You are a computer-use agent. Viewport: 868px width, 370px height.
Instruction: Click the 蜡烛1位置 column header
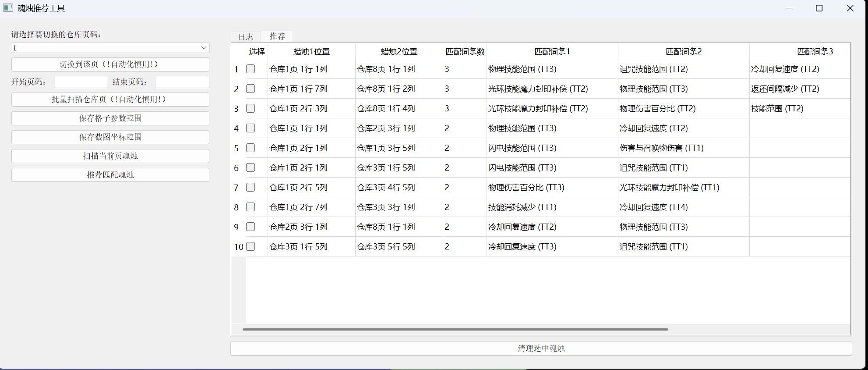point(312,52)
